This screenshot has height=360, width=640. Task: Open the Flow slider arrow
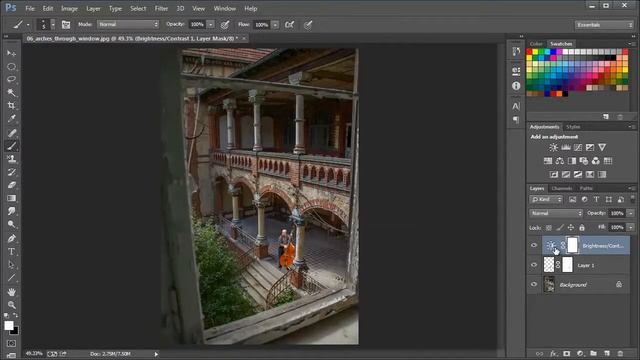click(x=275, y=25)
